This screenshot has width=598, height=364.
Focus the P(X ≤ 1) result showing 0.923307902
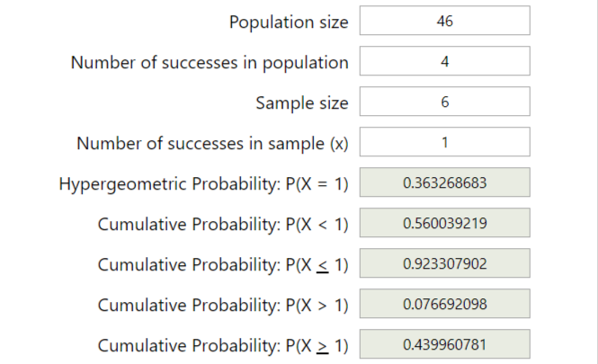point(444,264)
